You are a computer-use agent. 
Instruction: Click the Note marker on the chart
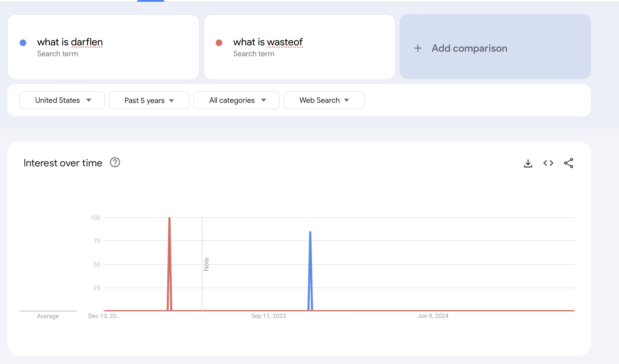click(206, 264)
